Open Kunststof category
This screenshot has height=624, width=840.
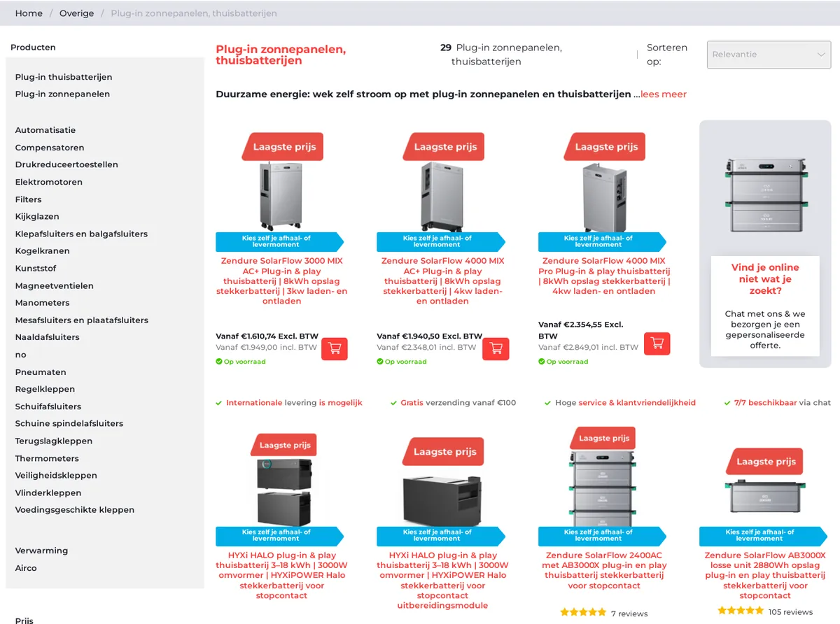pyautogui.click(x=36, y=268)
